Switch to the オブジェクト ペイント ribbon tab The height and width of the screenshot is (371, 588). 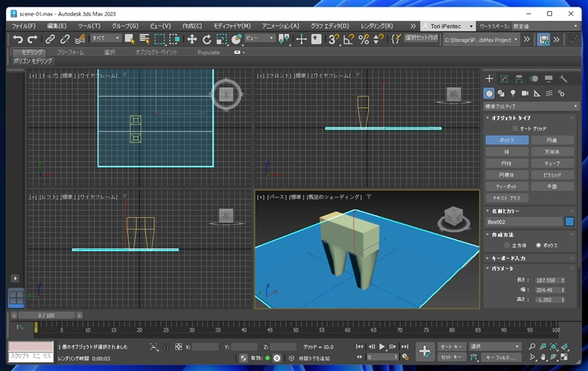click(x=156, y=52)
